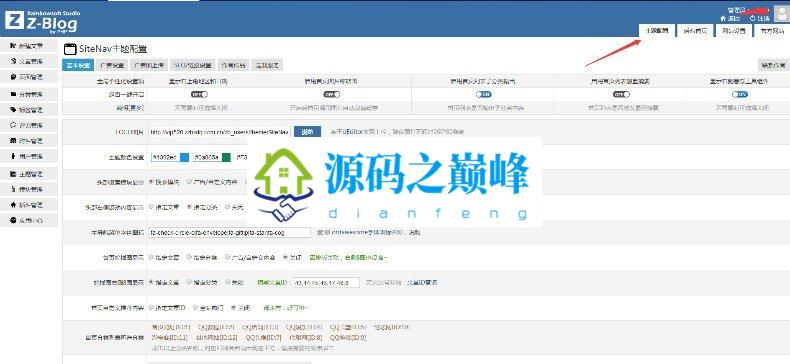Open category management folder icon in sidebar
This screenshot has width=790, height=364.
click(x=13, y=94)
